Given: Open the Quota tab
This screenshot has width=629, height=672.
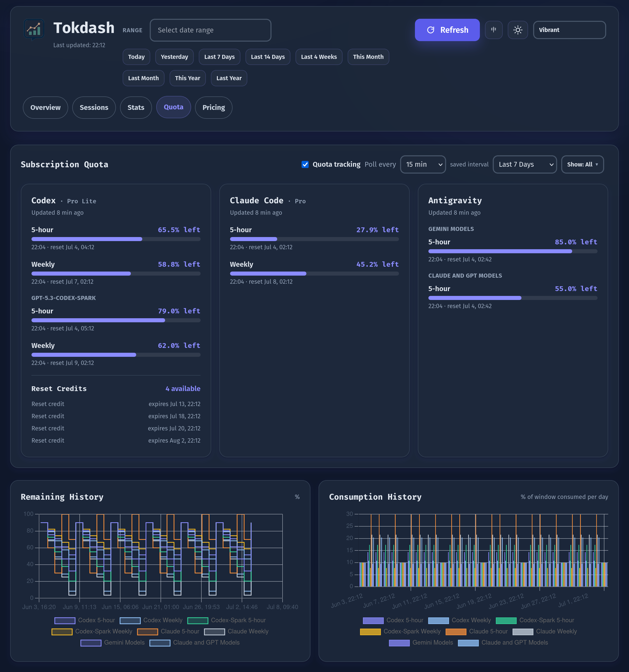Looking at the screenshot, I should [x=173, y=107].
